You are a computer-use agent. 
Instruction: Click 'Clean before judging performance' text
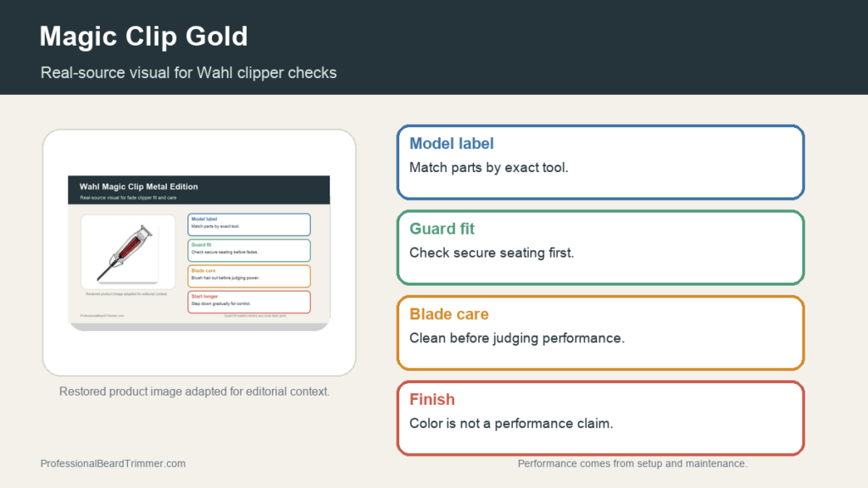pyautogui.click(x=517, y=338)
